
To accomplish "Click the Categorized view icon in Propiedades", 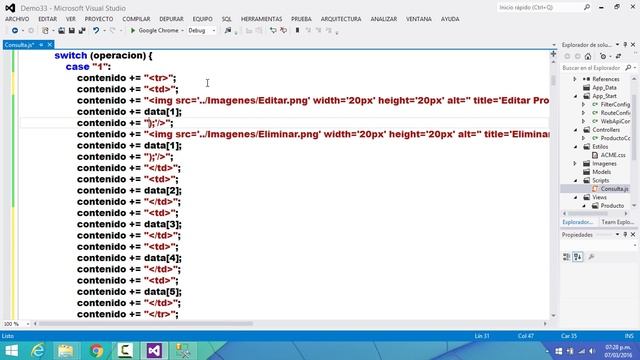I will [567, 257].
